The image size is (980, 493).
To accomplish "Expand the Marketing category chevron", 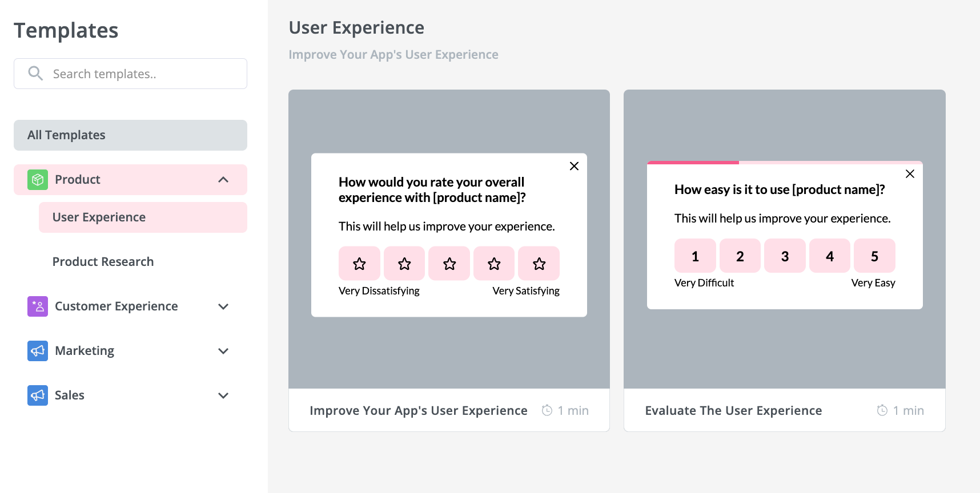I will [x=223, y=351].
